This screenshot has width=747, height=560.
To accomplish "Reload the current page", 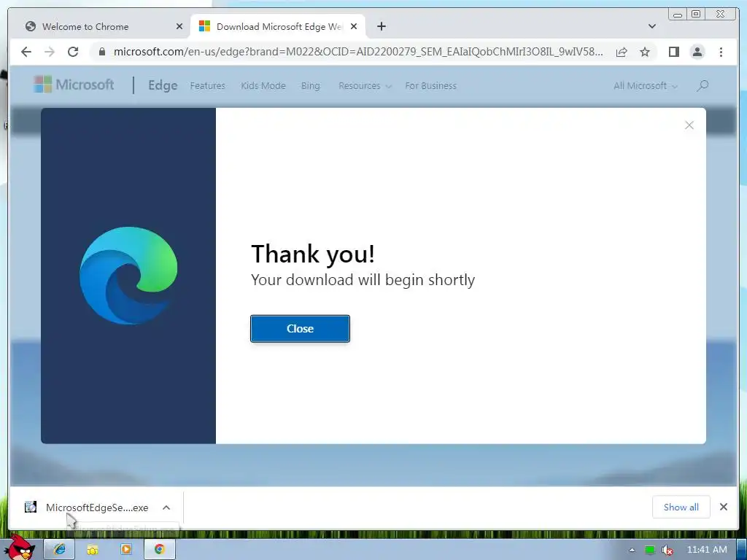I will click(x=73, y=52).
